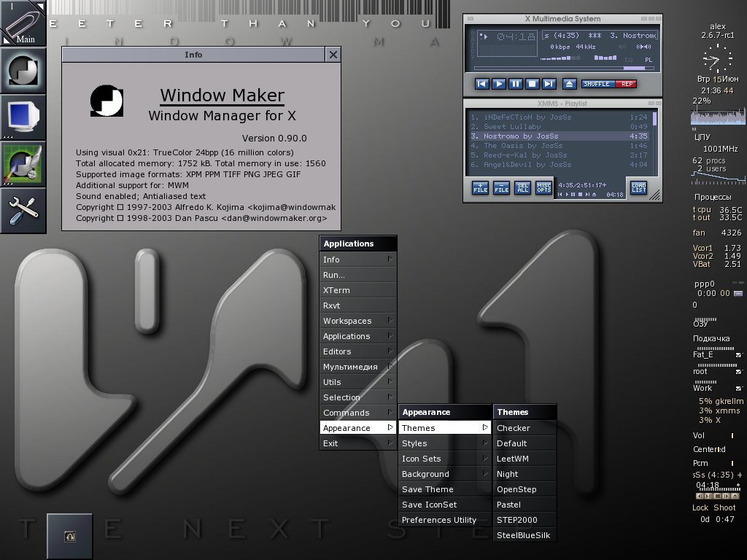The height and width of the screenshot is (560, 747).
Task: Select the Checker theme
Action: 525,427
